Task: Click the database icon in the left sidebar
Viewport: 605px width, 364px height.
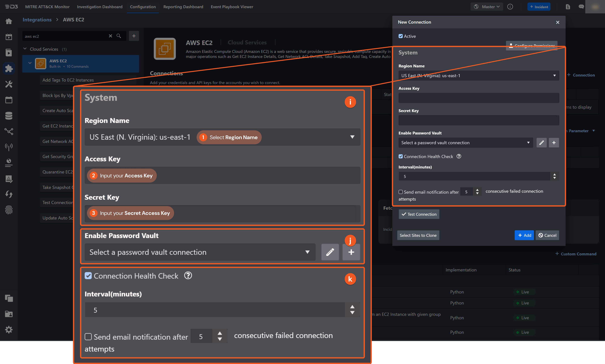Action: [x=9, y=116]
